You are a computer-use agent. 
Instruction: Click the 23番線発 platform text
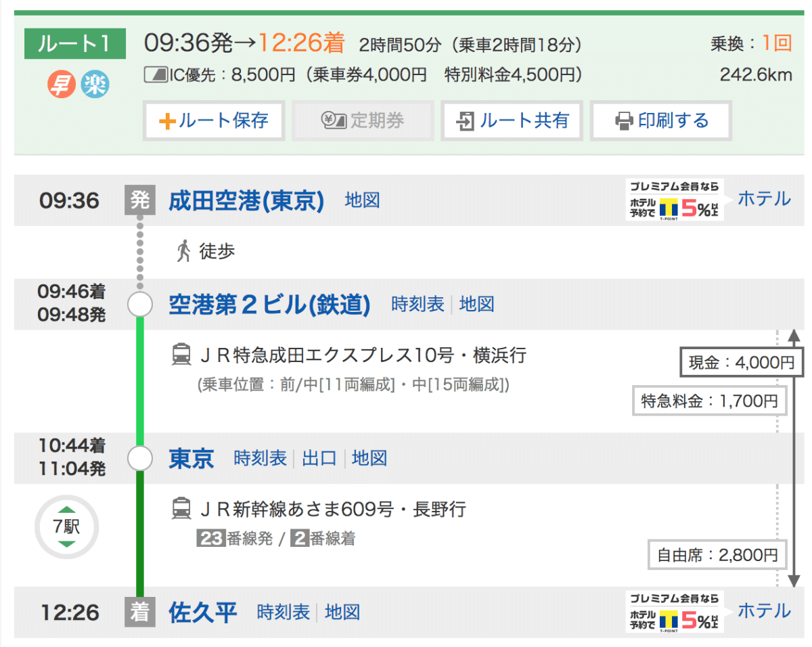point(235,539)
